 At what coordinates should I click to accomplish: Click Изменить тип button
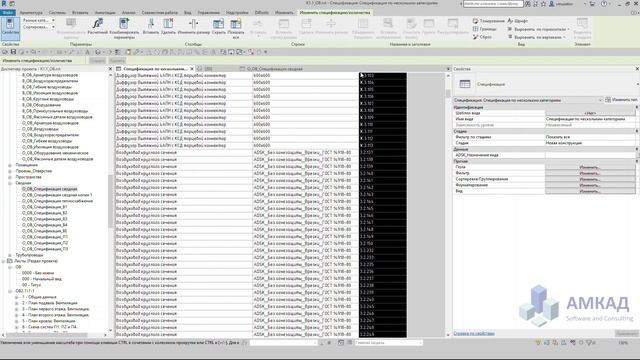point(622,100)
